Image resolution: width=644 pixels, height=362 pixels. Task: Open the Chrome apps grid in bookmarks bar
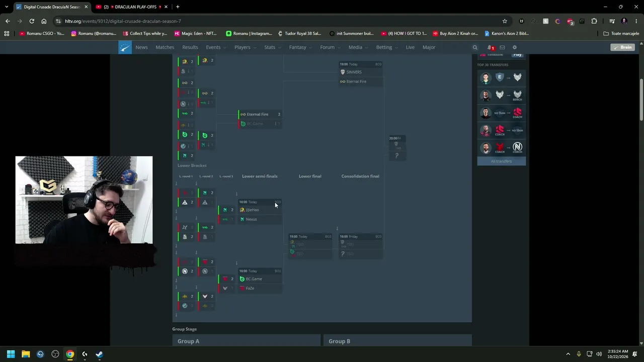coord(7,34)
